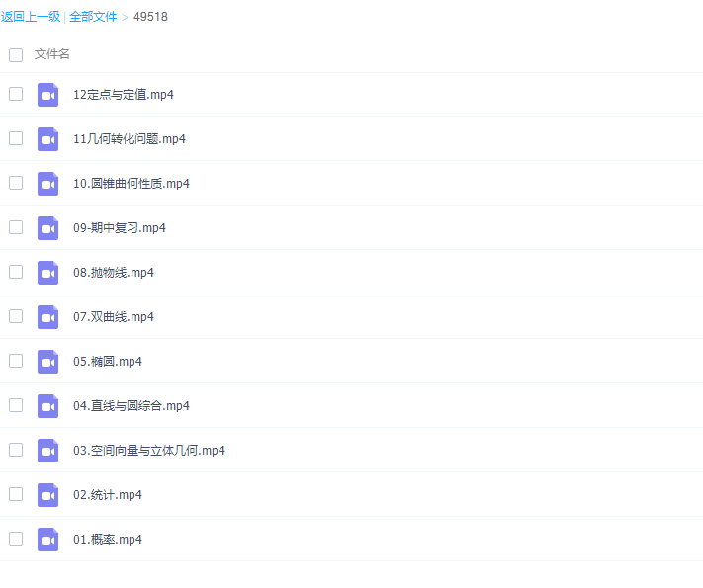The image size is (703, 588).
Task: Click video icon for 09-期中复习.mp4
Action: tap(48, 228)
